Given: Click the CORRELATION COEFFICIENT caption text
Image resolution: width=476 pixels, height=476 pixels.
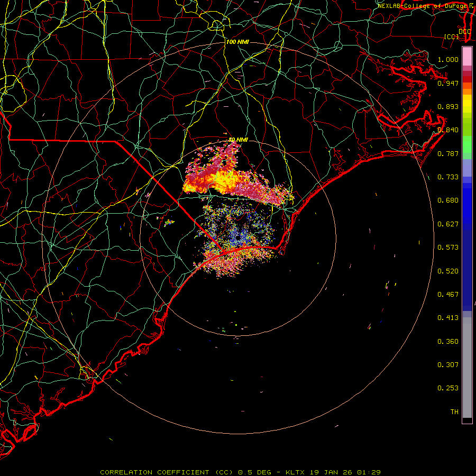Looking at the screenshot, I should 154,472.
